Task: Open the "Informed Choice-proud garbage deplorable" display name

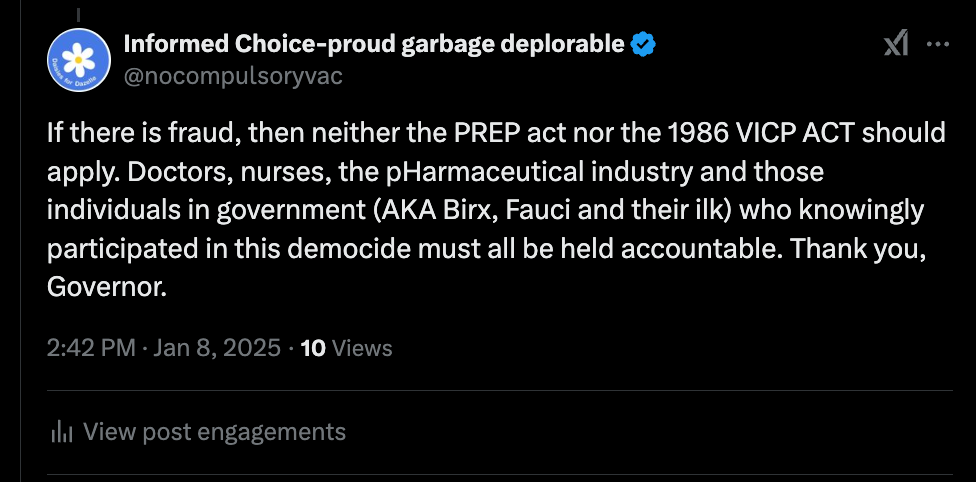Action: point(373,44)
